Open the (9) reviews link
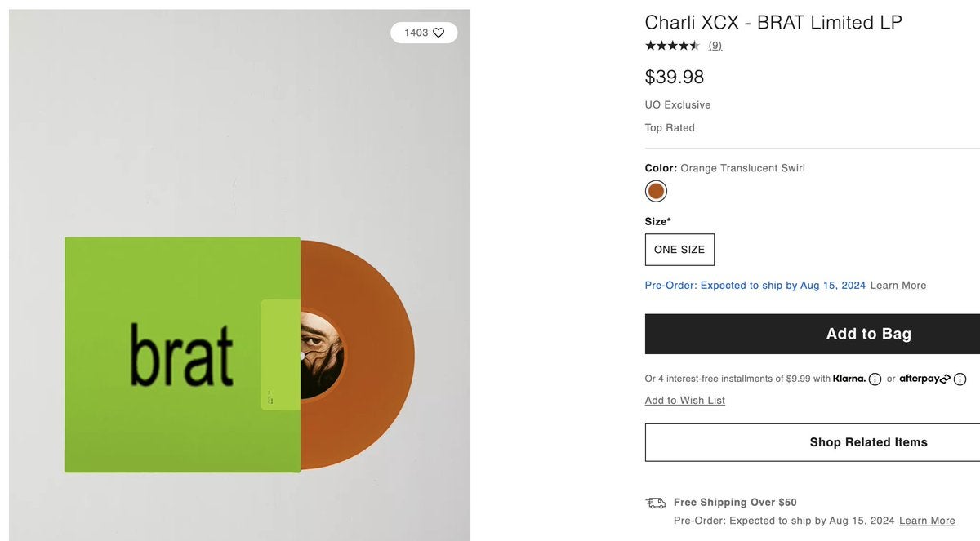This screenshot has width=980, height=541. [x=715, y=46]
